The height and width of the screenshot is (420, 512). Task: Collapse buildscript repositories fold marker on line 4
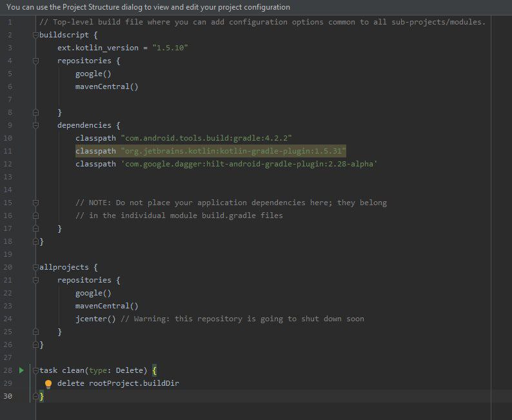pos(36,61)
